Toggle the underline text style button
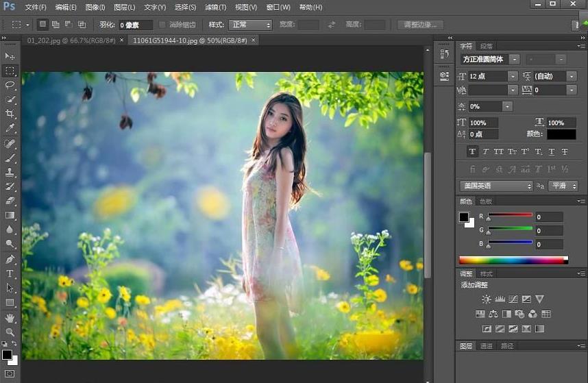 [552, 151]
